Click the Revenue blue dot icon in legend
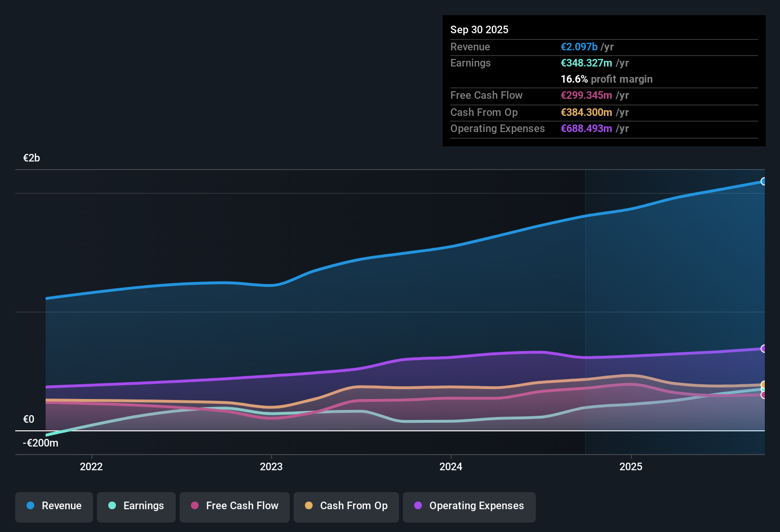The height and width of the screenshot is (532, 780). tap(30, 506)
